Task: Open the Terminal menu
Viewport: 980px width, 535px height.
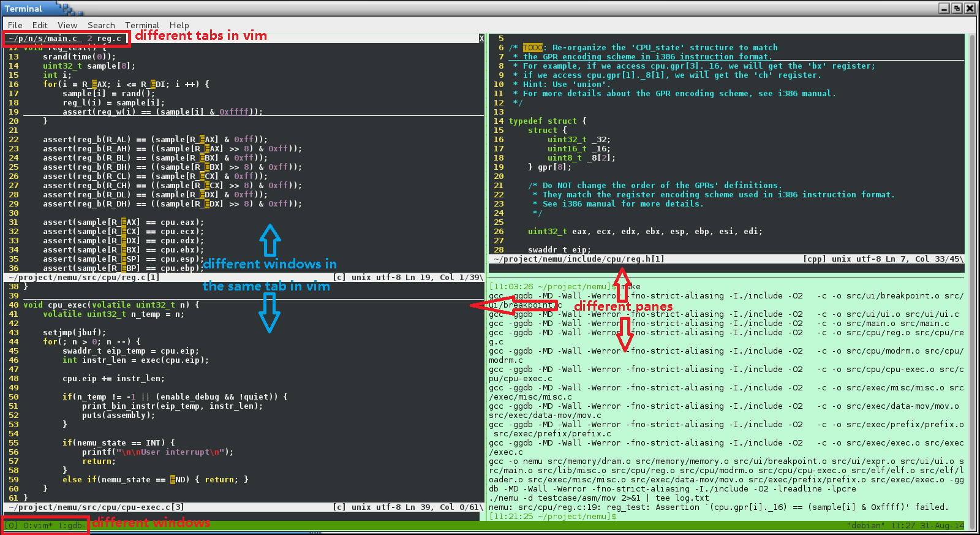Action: 142,25
